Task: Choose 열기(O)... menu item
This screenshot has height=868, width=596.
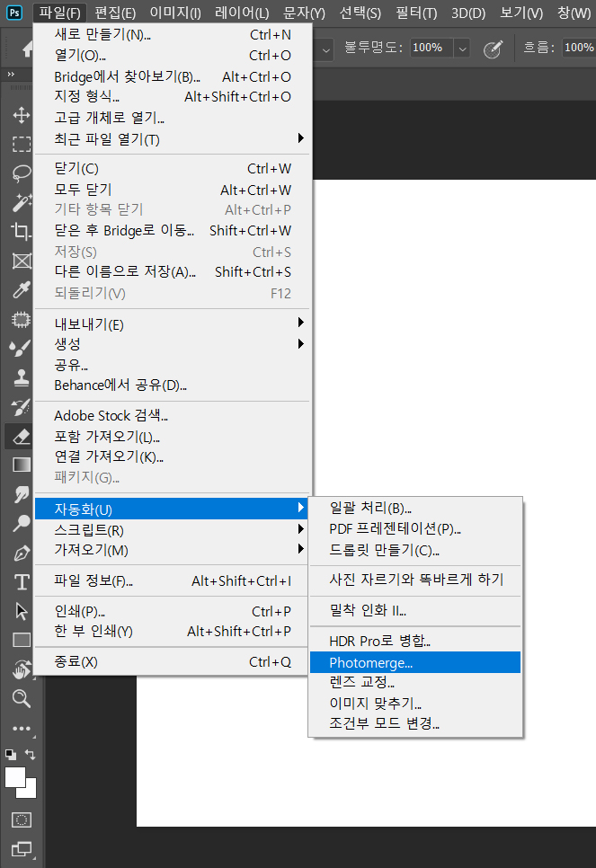Action: point(173,56)
